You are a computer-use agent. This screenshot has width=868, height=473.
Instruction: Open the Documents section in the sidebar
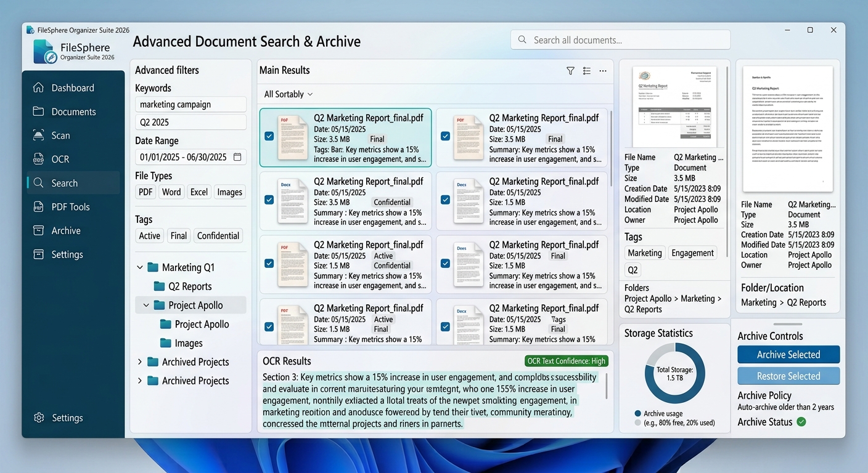[x=73, y=111]
